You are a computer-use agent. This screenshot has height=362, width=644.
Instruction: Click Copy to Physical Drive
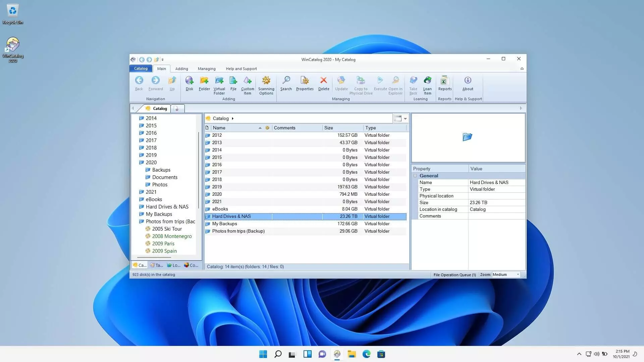pyautogui.click(x=361, y=85)
